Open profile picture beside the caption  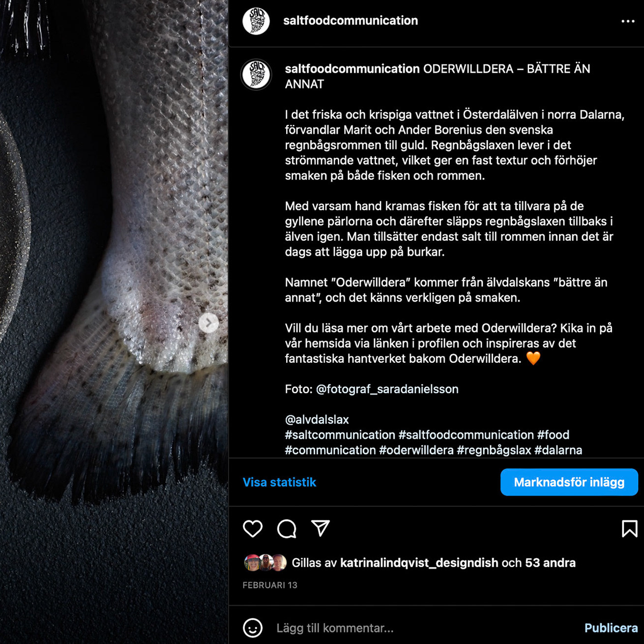256,74
